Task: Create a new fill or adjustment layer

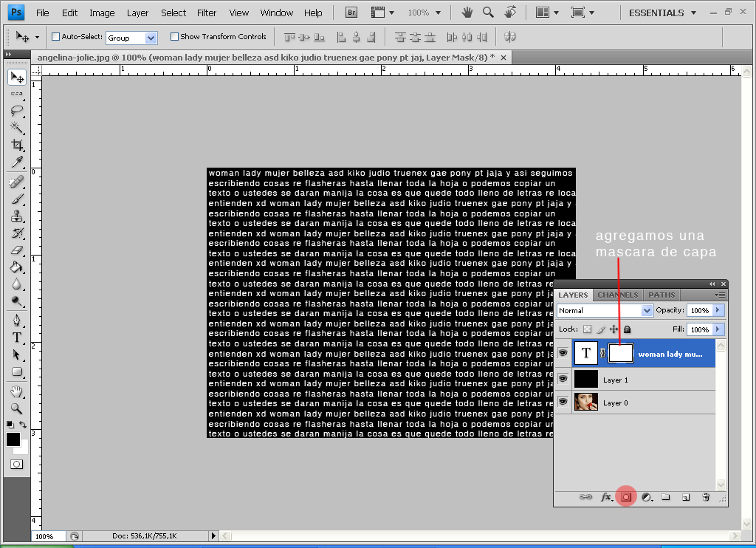Action: coord(647,497)
